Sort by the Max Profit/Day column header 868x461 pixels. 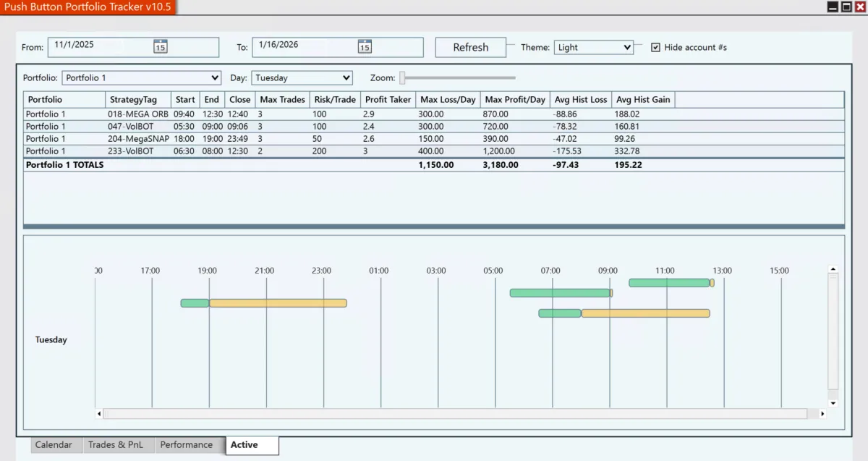[x=515, y=99]
